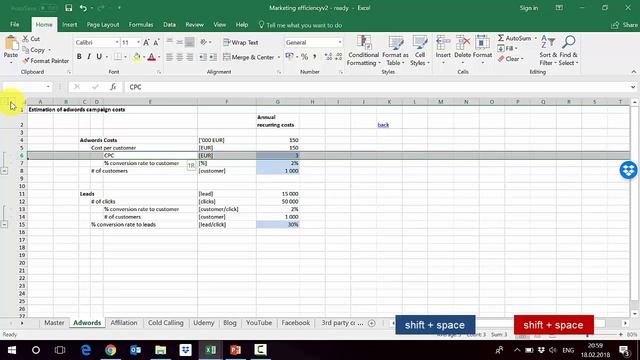Click the back hyperlink in the sheet
The image size is (640, 360).
pos(383,125)
